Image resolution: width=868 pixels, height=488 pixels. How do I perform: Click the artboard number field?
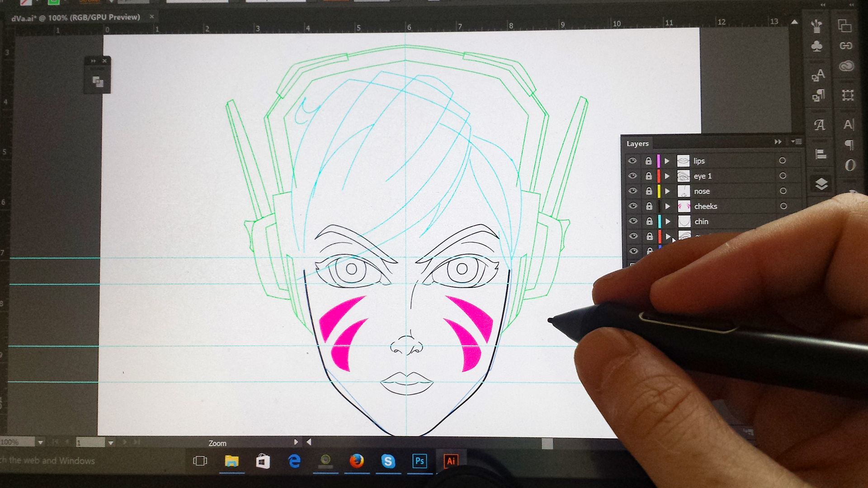point(90,443)
